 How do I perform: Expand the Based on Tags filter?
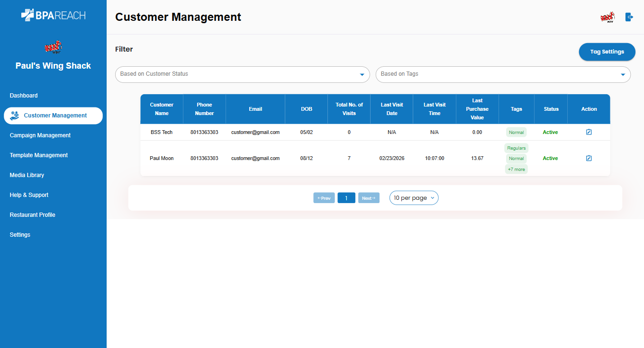click(503, 74)
